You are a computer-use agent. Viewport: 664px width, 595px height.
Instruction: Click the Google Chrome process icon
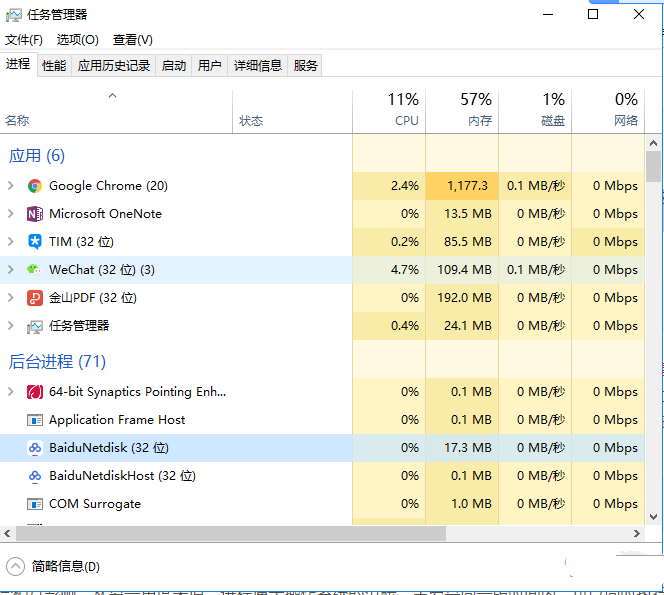tap(35, 186)
